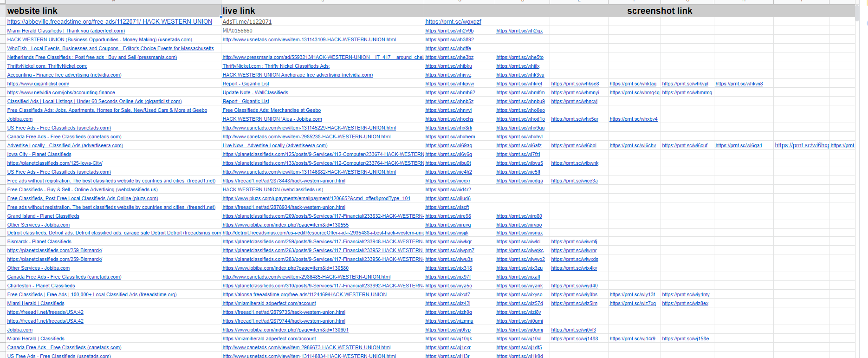Open Free Classifieds Ads: Merchandise at Geebo link
Image resolution: width=868 pixels, height=358 pixels.
272,111
